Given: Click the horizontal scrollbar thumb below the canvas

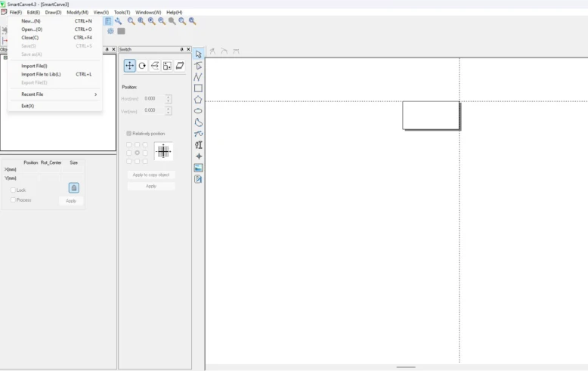Looking at the screenshot, I should [x=406, y=367].
